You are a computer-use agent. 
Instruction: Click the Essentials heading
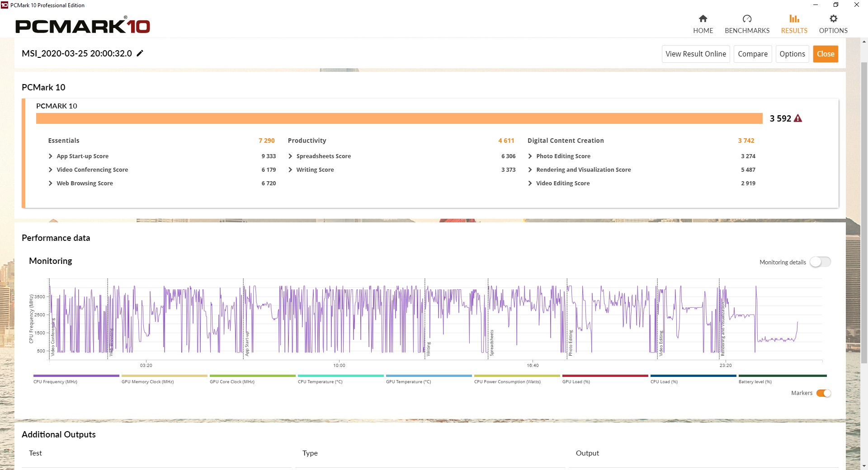click(x=64, y=141)
